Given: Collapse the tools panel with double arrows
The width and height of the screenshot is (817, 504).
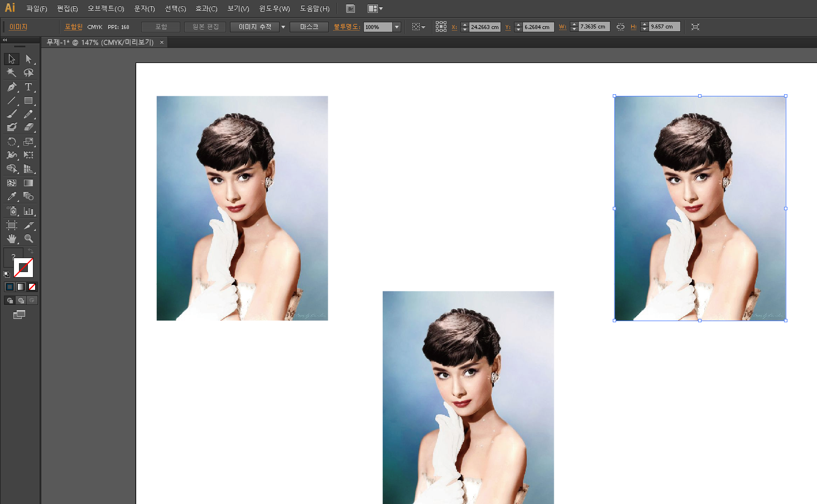Looking at the screenshot, I should (5, 40).
